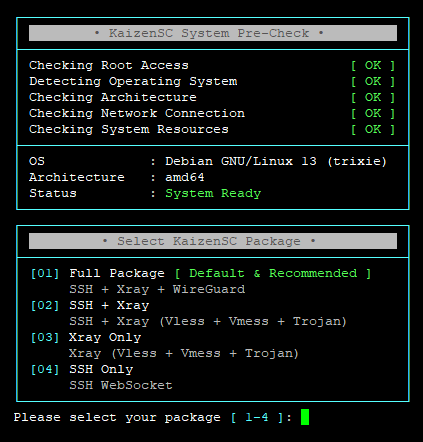Click the System Ready status text
The width and height of the screenshot is (423, 442).
213,193
